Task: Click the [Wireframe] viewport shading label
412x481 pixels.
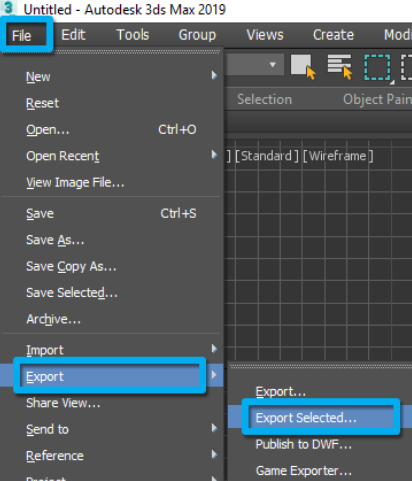Action: click(338, 156)
